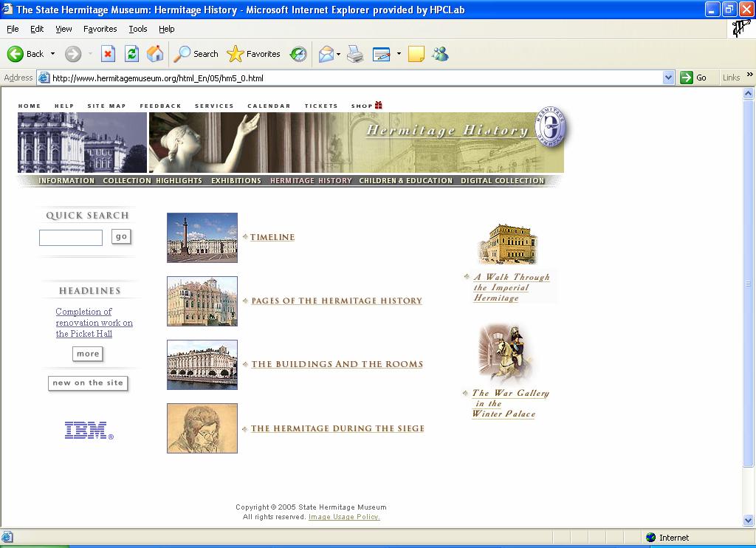Image resolution: width=756 pixels, height=548 pixels.
Task: Click the Mail envelope icon
Action: (x=326, y=54)
